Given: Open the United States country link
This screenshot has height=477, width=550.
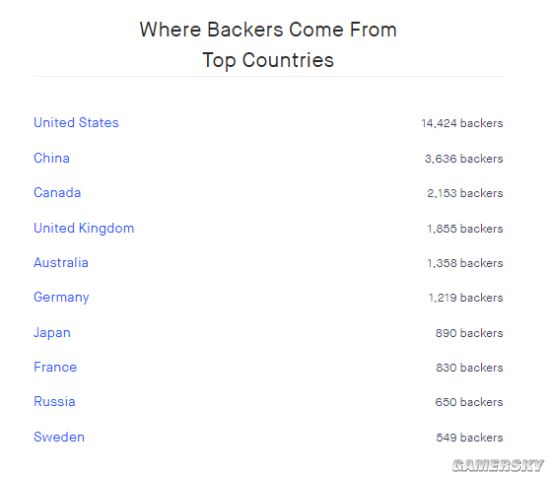Looking at the screenshot, I should pyautogui.click(x=76, y=123).
